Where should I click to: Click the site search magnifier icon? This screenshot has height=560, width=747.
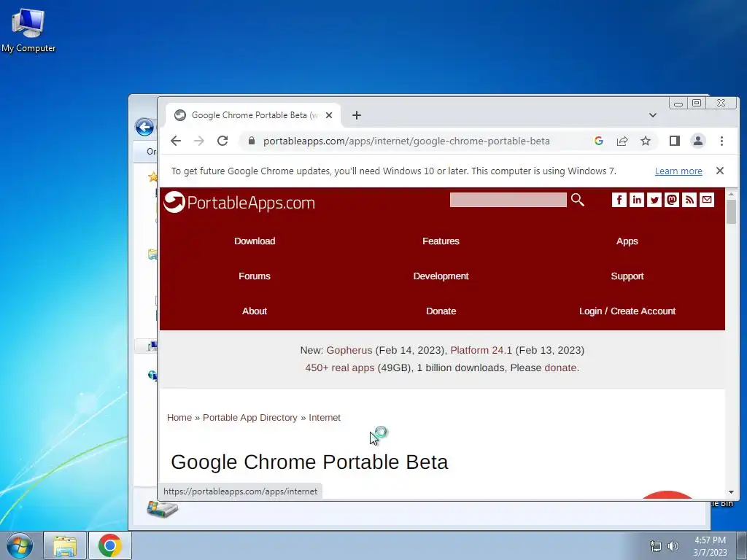pos(578,200)
